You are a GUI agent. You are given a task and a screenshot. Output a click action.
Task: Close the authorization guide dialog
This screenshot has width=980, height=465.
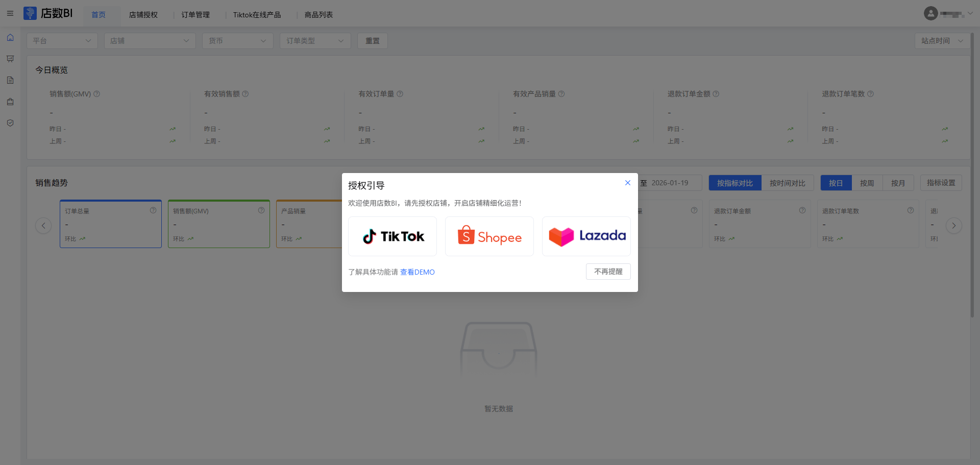[628, 183]
